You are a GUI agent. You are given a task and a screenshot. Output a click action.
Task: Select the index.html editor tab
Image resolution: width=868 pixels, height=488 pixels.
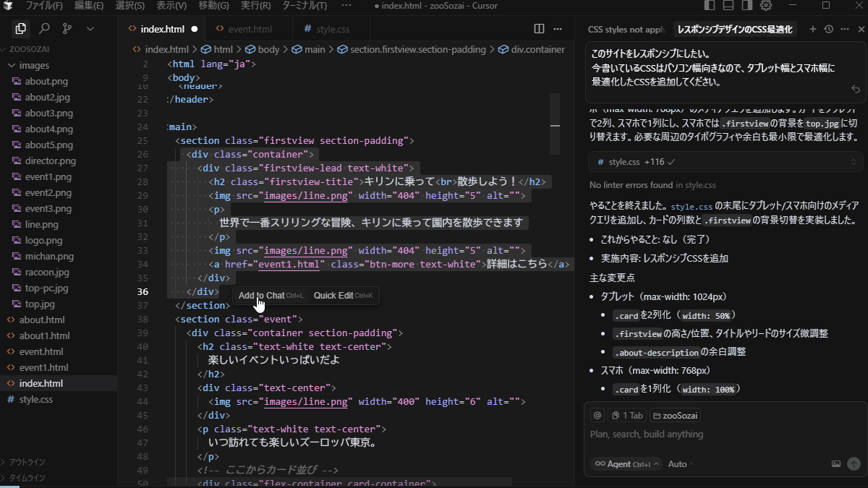point(161,29)
